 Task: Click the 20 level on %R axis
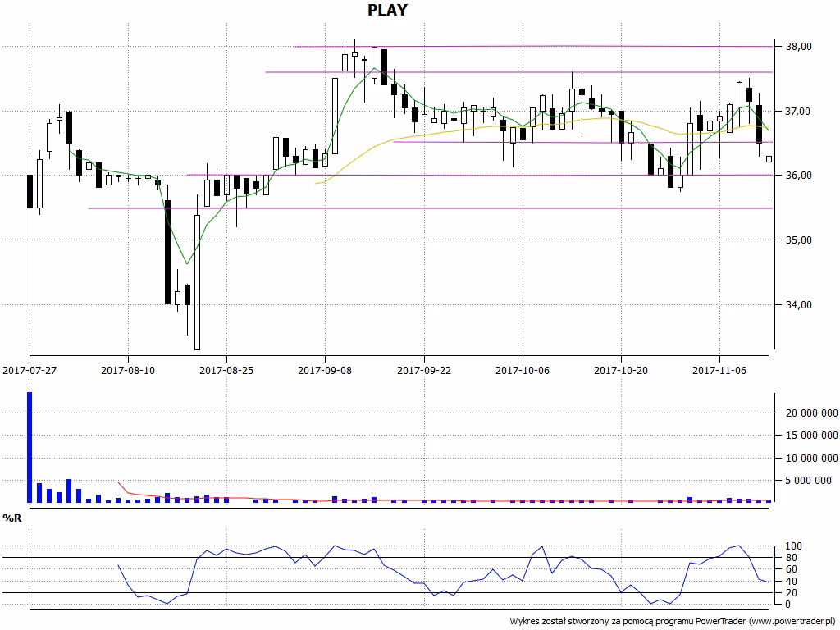(x=793, y=593)
